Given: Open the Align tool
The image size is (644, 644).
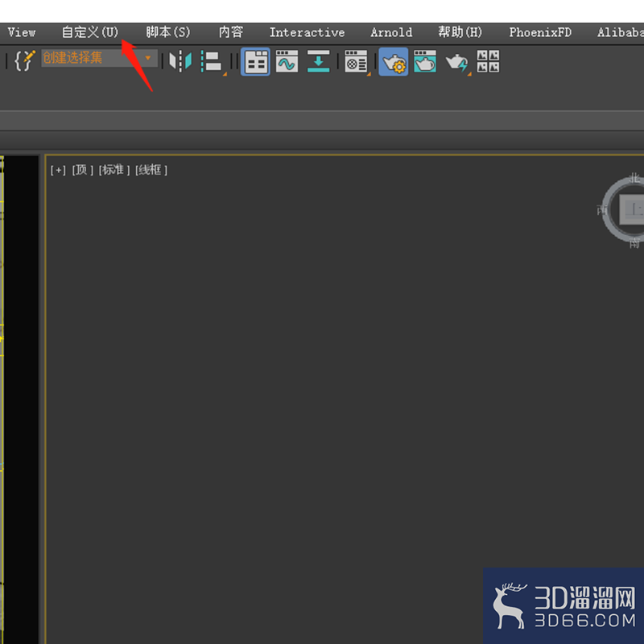Looking at the screenshot, I should (213, 62).
